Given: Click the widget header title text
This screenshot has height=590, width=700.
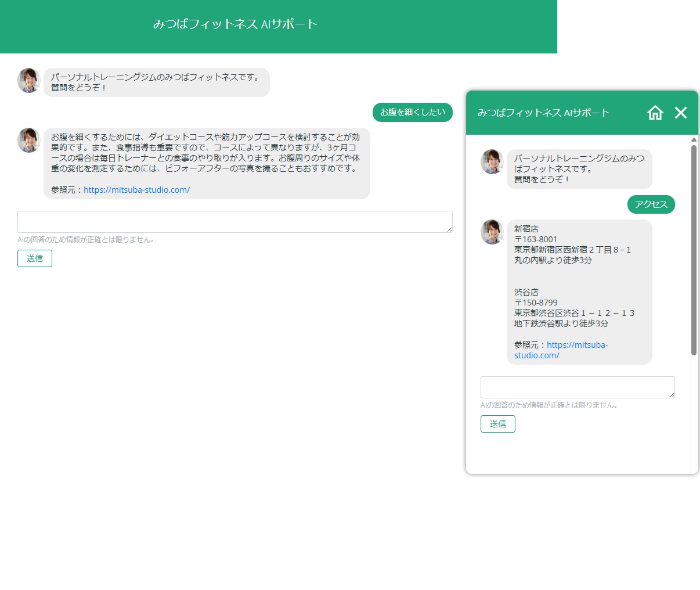Looking at the screenshot, I should (543, 113).
